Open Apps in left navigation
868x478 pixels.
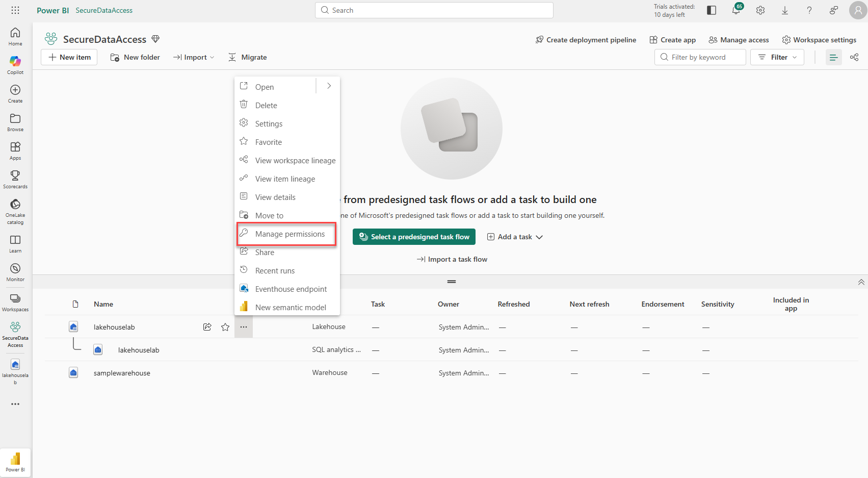pos(15,151)
